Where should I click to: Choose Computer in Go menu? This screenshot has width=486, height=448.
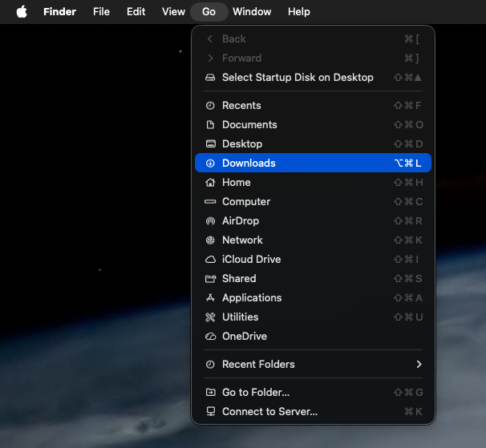pyautogui.click(x=313, y=202)
